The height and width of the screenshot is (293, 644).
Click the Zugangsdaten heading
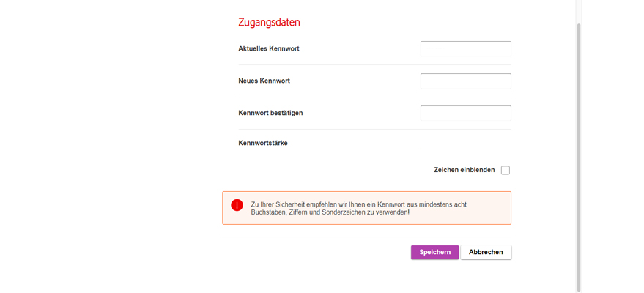[x=269, y=22]
